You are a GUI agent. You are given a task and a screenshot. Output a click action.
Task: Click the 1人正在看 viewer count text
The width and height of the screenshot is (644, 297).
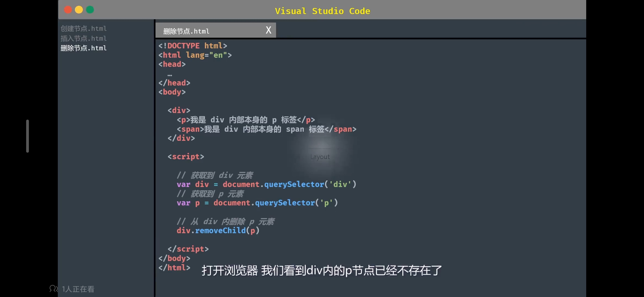(78, 289)
